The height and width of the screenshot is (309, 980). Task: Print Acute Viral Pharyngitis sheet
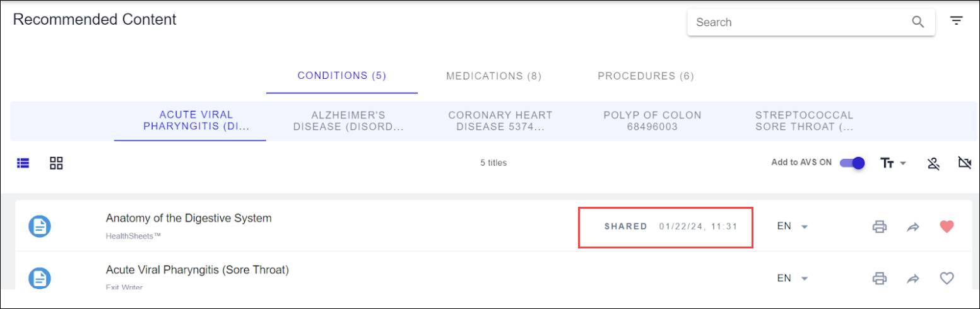[879, 278]
